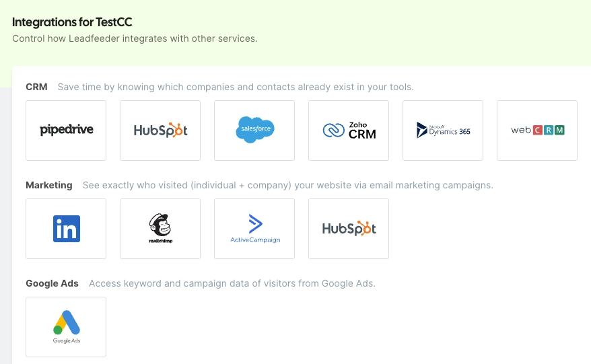Click the "Access keyword and campaign data" description
Image resolution: width=591 pixels, height=364 pixels.
(x=232, y=283)
